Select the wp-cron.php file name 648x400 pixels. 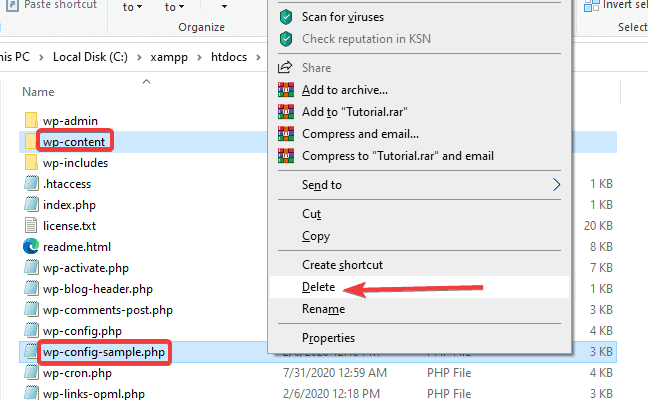(x=77, y=374)
